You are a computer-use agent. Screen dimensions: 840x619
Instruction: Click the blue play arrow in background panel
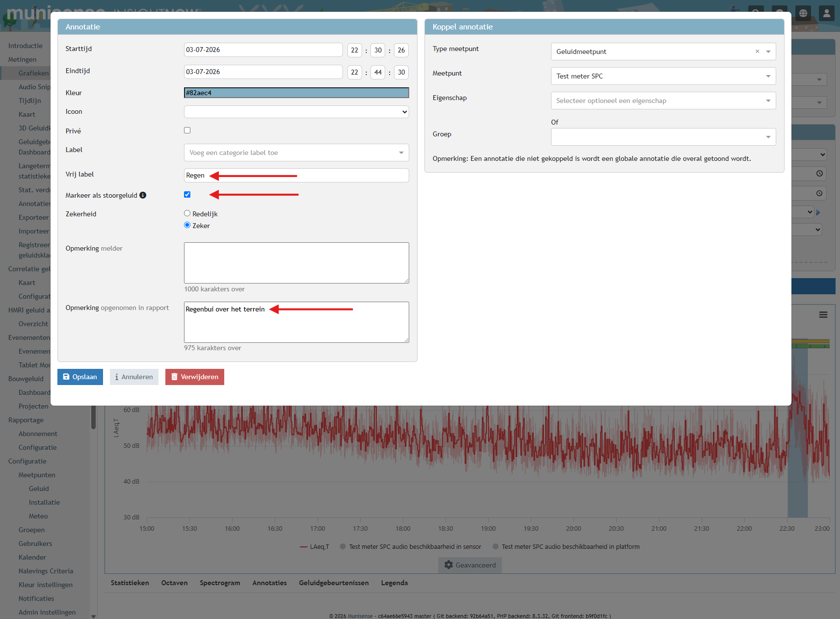(x=818, y=212)
